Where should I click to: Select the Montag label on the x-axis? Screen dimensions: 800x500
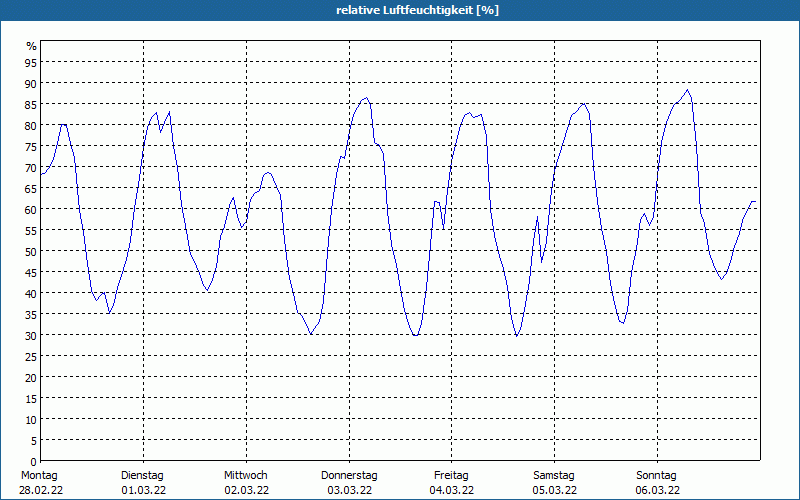click(x=39, y=475)
